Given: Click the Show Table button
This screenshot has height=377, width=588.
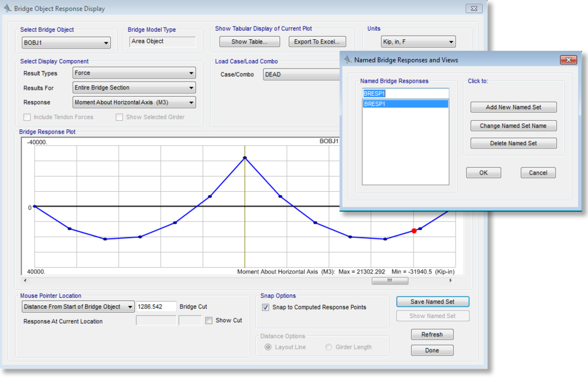Looking at the screenshot, I should click(x=249, y=42).
